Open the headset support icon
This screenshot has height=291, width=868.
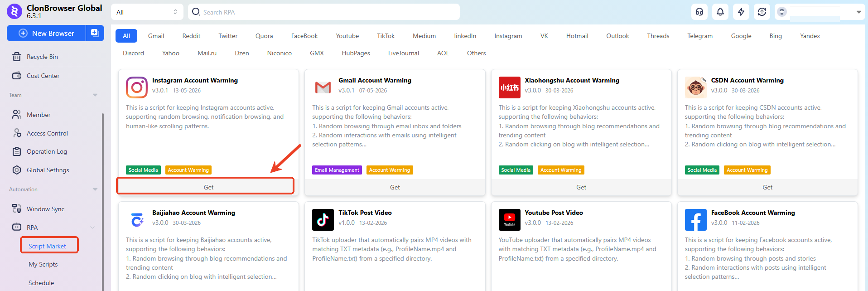coord(699,12)
